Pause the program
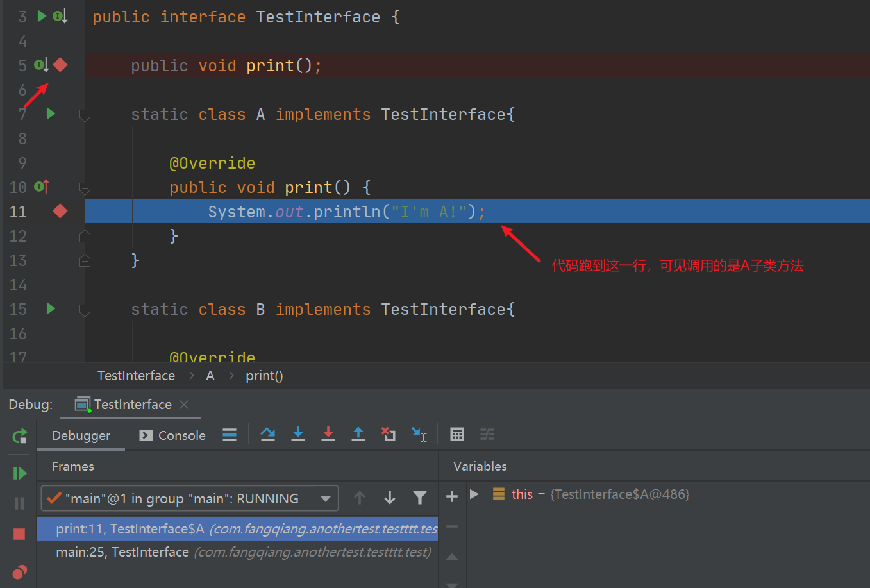This screenshot has width=870, height=588. (20, 503)
